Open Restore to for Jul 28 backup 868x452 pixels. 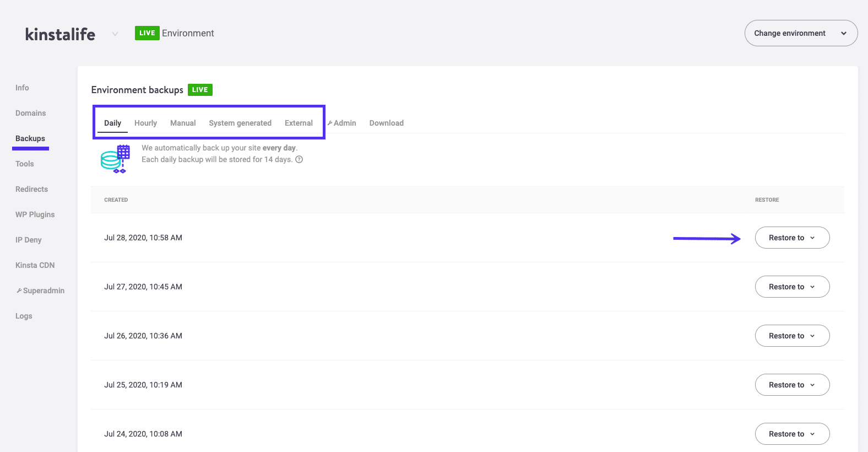(791, 238)
